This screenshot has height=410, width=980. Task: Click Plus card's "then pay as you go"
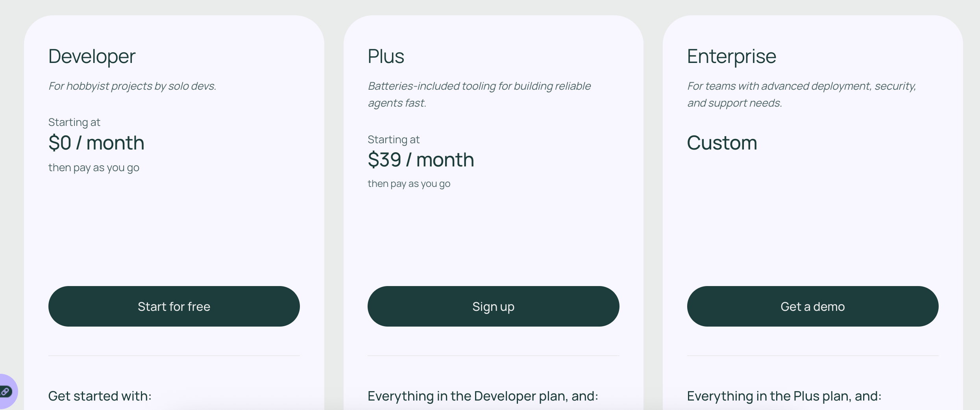[409, 184]
